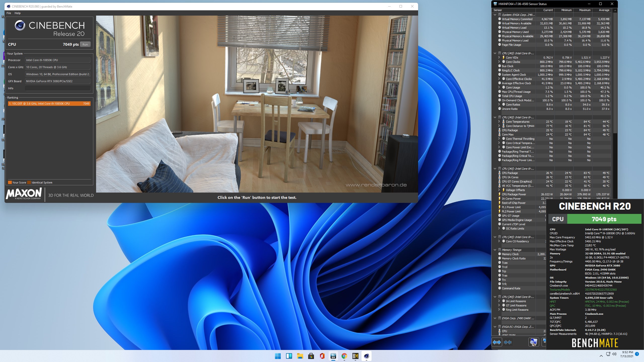Click the rendered room image in Cinebench
This screenshot has width=644, height=362.
(257, 104)
